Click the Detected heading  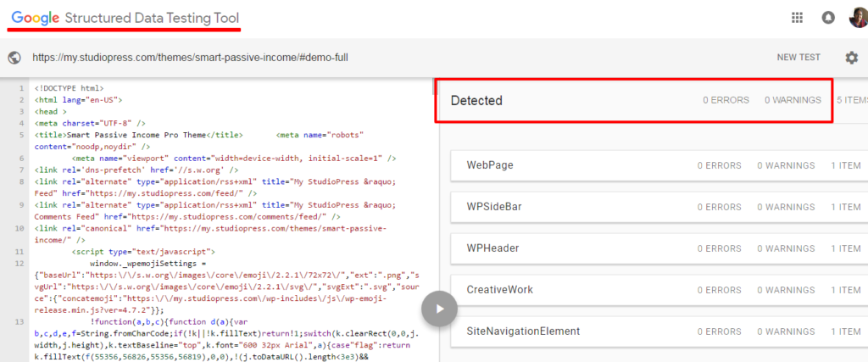tap(476, 101)
